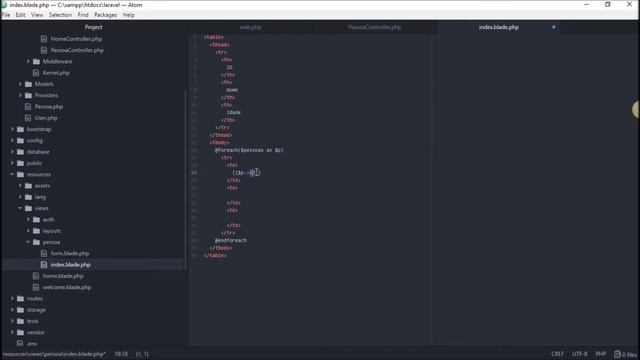Click the {{$p->id}} code line
Viewport: 640px width, 360px height.
[246, 173]
